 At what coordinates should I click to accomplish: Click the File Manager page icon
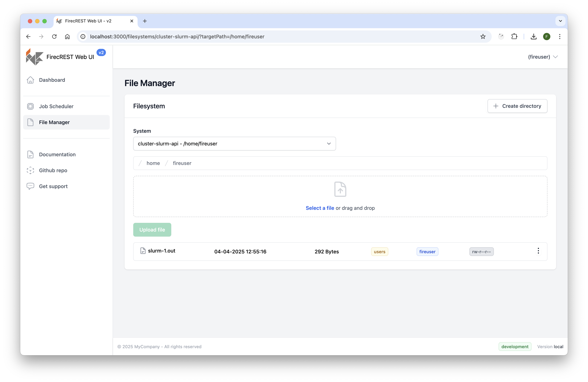(x=30, y=122)
